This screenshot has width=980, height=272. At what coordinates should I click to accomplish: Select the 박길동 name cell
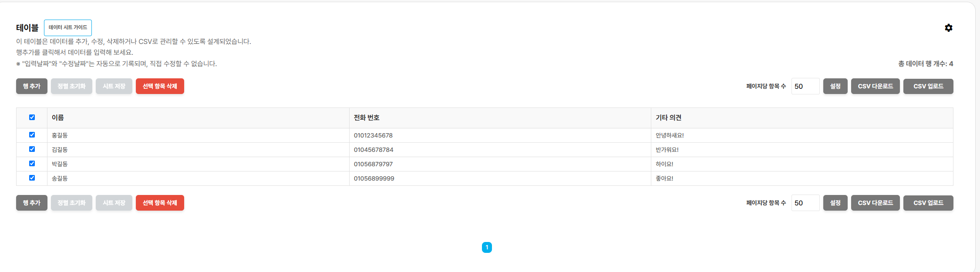point(198,164)
